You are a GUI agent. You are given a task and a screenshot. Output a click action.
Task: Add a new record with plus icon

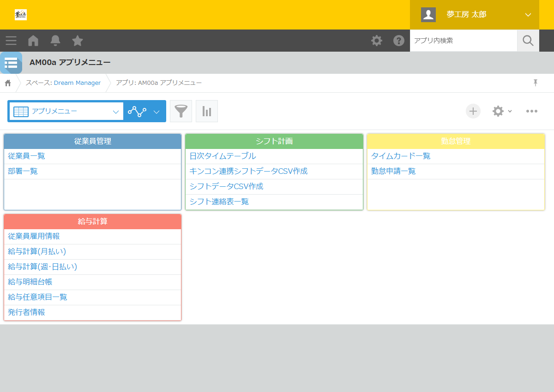coord(473,111)
